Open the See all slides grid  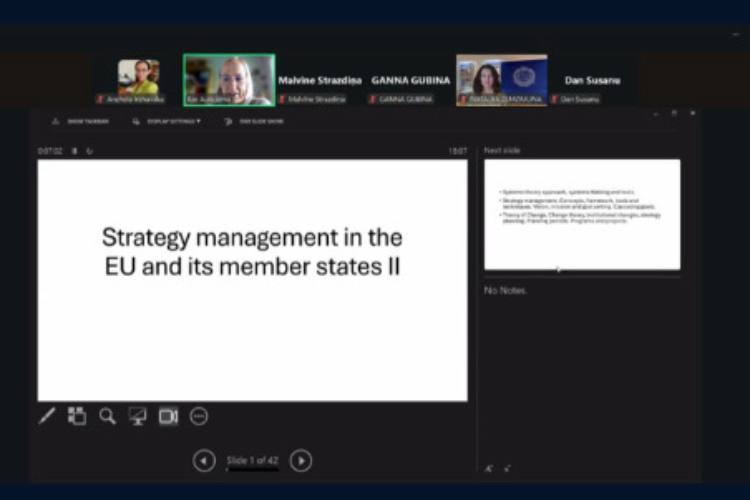[x=77, y=416]
